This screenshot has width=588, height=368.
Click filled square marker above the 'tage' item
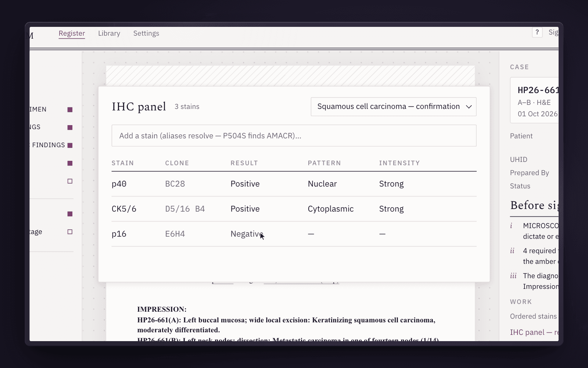70,214
